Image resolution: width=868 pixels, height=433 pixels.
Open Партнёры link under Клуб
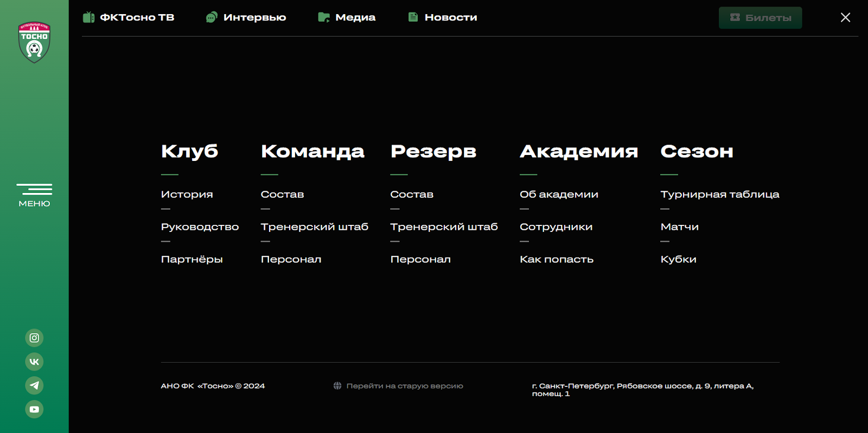pos(192,260)
